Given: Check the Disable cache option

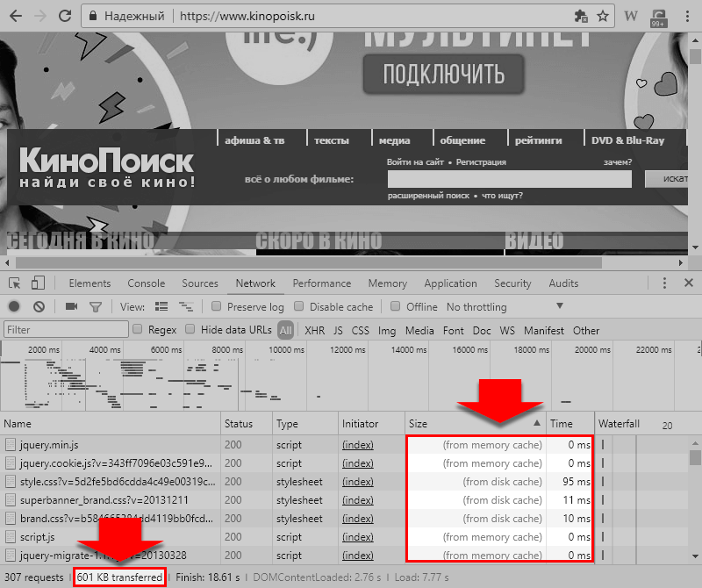Looking at the screenshot, I should (x=299, y=307).
